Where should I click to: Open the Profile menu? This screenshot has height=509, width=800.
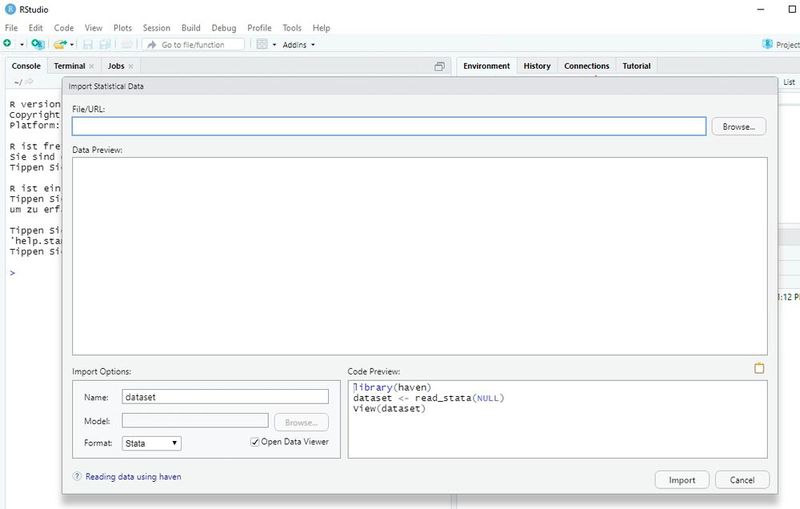pyautogui.click(x=259, y=28)
